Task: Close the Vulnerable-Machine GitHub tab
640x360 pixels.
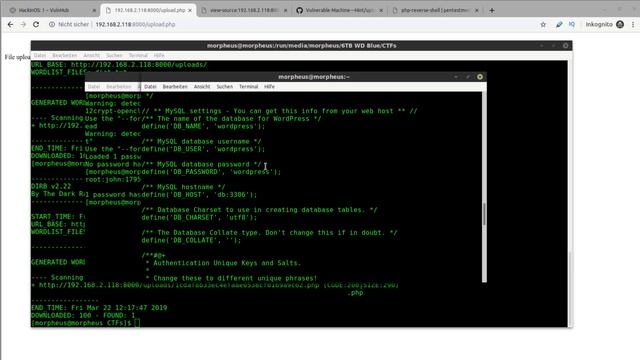Action: point(381,10)
